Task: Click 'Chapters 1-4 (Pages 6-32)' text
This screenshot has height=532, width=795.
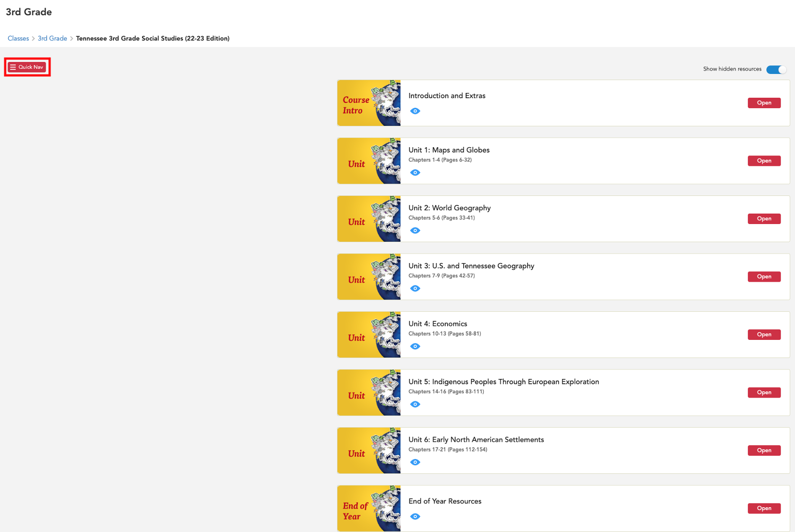Action: coord(440,160)
